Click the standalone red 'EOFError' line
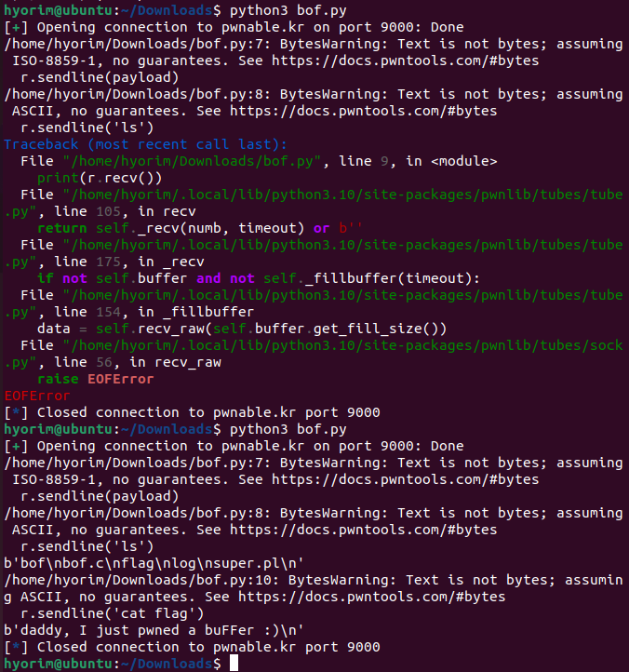 pyautogui.click(x=37, y=396)
